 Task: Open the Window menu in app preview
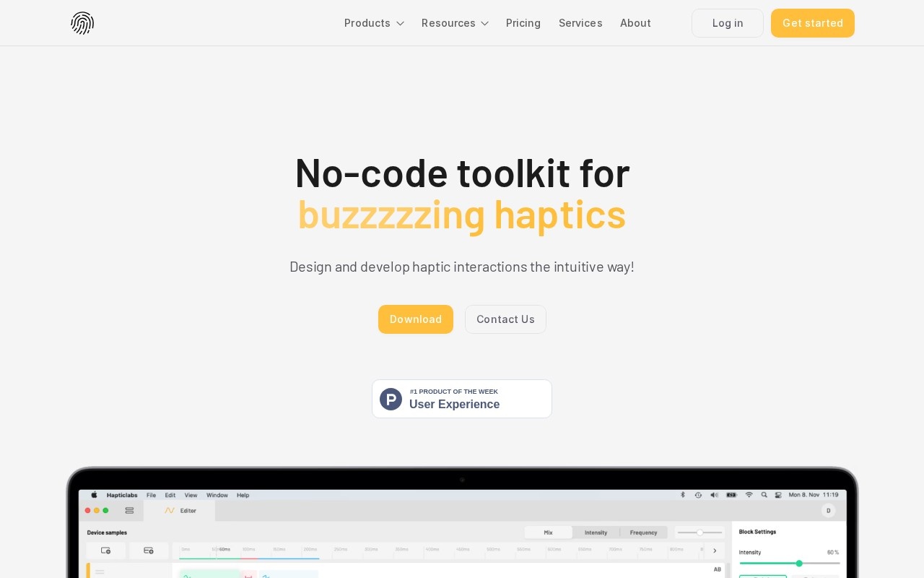(217, 495)
